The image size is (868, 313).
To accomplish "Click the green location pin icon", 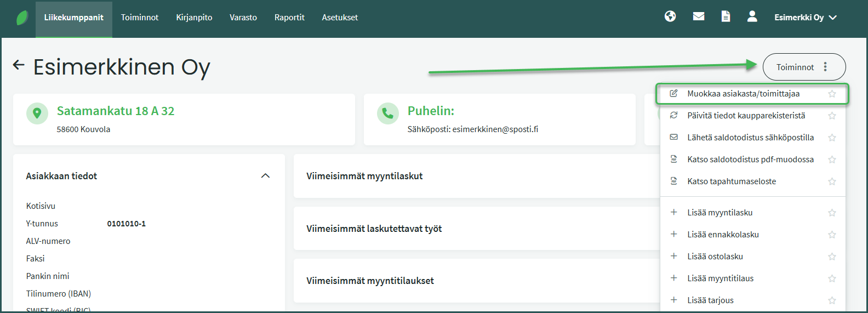I will tap(37, 113).
